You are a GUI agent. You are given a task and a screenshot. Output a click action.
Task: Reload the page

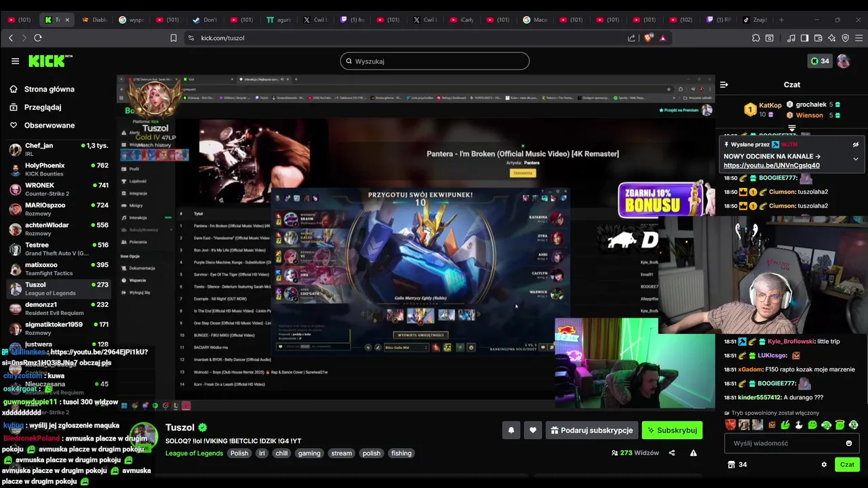(38, 38)
